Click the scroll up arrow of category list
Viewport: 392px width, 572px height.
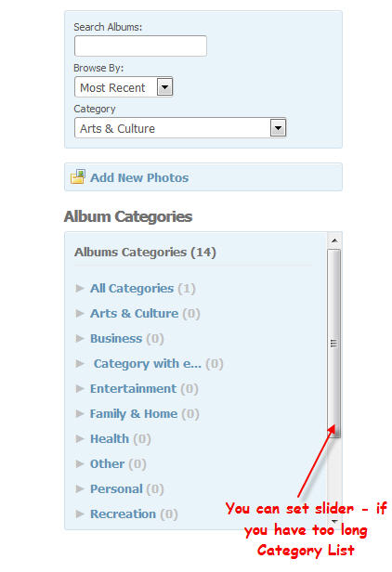(x=334, y=240)
